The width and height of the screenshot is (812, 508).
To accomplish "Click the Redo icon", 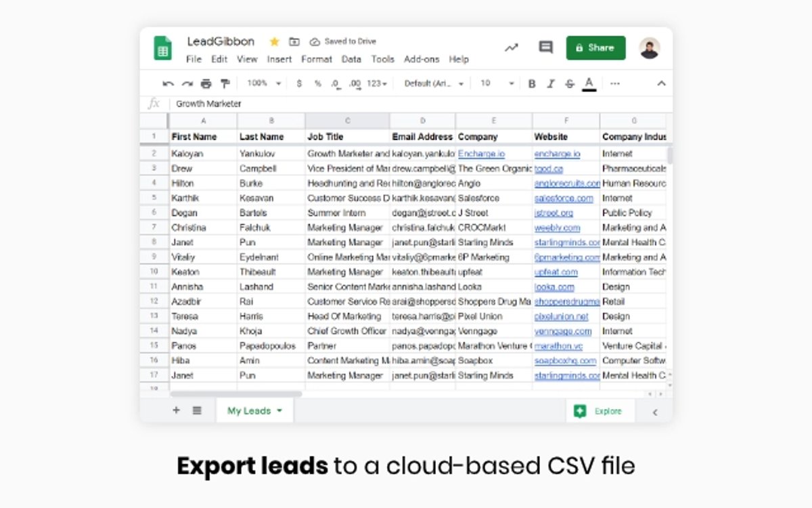I will click(187, 83).
